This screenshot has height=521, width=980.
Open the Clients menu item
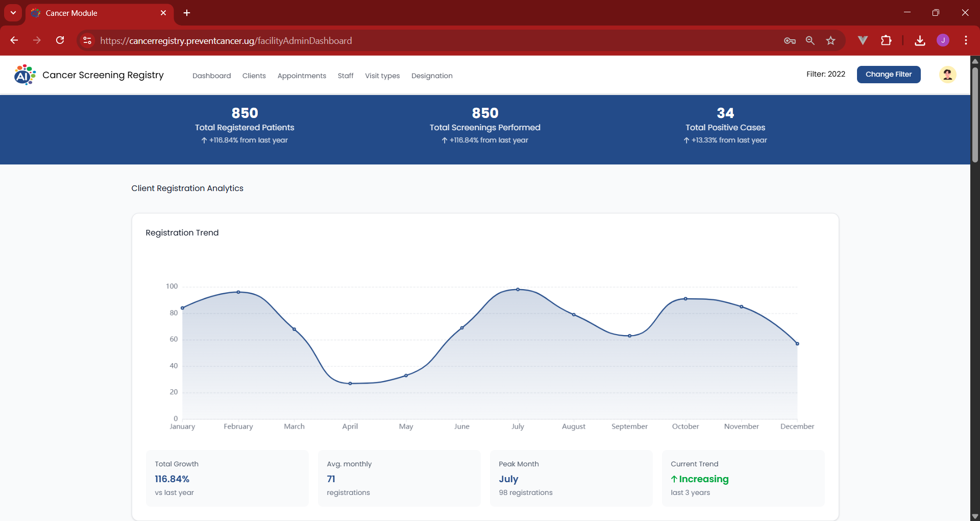(x=254, y=76)
